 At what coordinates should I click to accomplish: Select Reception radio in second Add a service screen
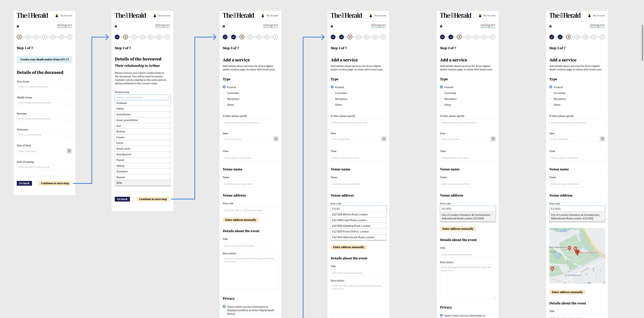[x=332, y=99]
